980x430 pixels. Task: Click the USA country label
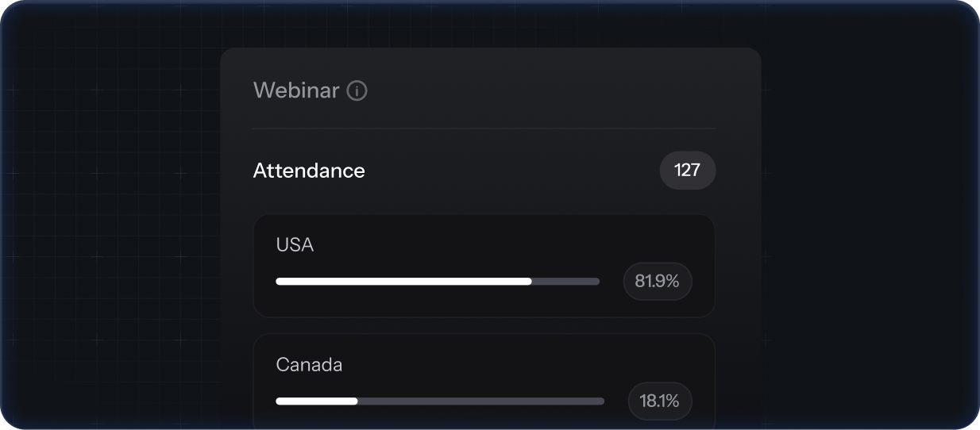coord(295,245)
